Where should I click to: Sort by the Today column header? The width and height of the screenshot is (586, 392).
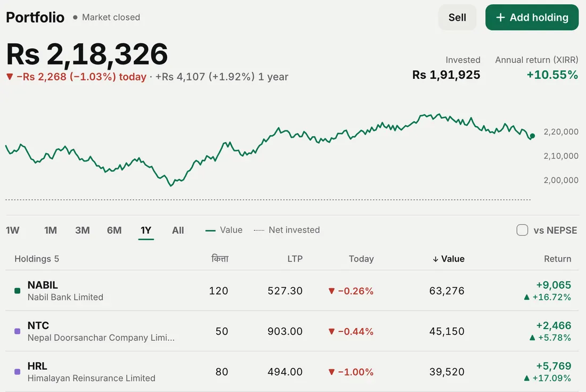coord(361,259)
